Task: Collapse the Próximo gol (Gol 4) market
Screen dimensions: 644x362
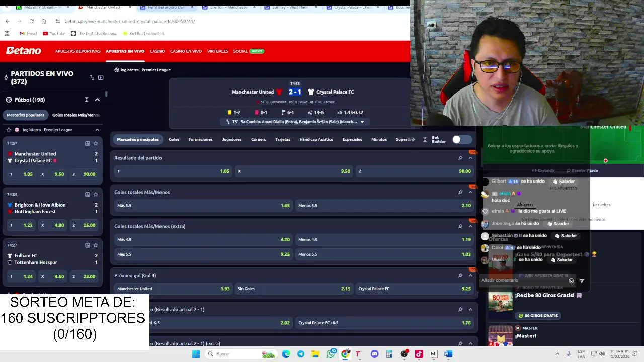Action: [x=470, y=275]
